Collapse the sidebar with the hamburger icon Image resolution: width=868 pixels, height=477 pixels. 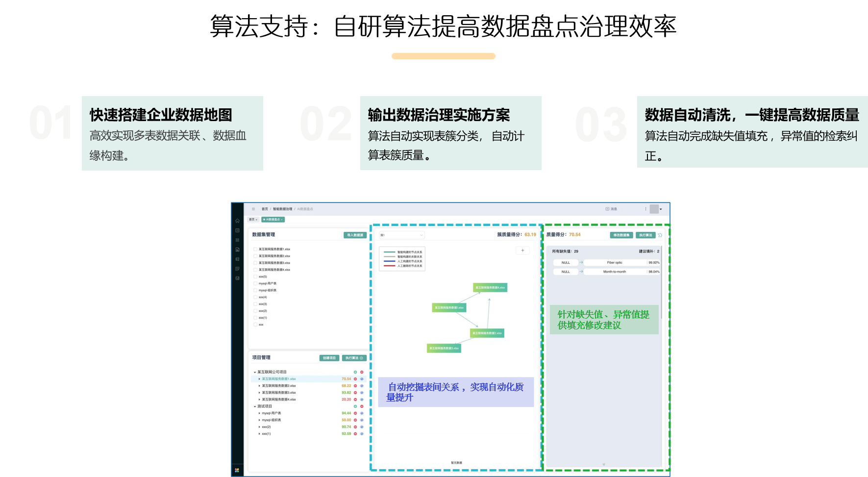click(x=253, y=209)
